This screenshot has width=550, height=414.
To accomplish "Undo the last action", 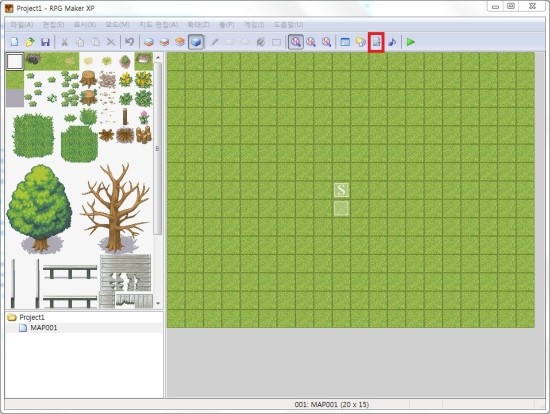I will [x=129, y=42].
